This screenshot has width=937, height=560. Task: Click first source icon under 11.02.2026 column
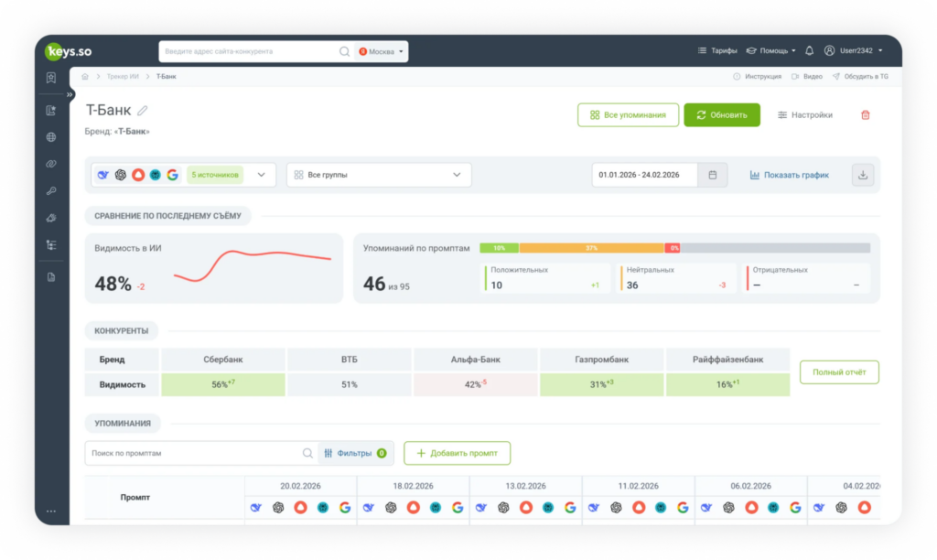coord(594,508)
